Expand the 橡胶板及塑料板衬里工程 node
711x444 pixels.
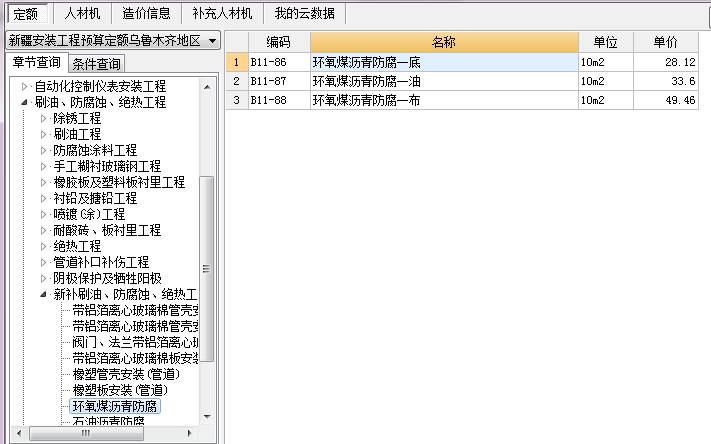44,182
